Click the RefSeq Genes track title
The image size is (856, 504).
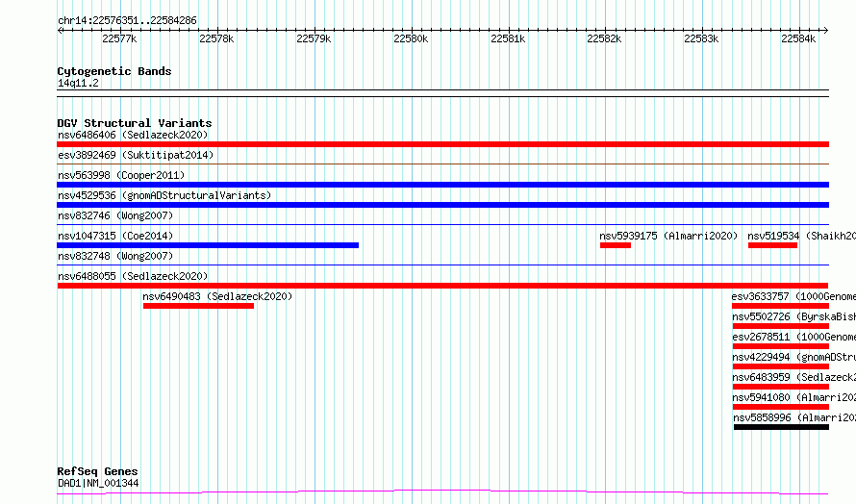point(97,471)
